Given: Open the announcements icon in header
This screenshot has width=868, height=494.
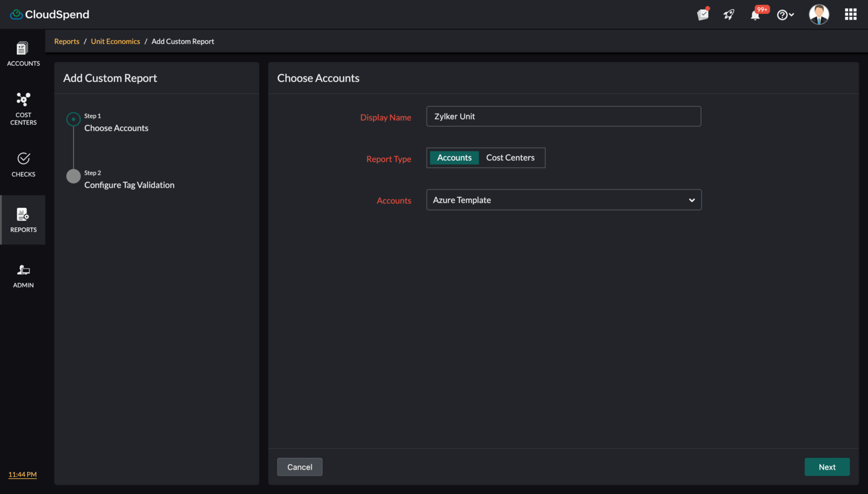Looking at the screenshot, I should [x=703, y=15].
